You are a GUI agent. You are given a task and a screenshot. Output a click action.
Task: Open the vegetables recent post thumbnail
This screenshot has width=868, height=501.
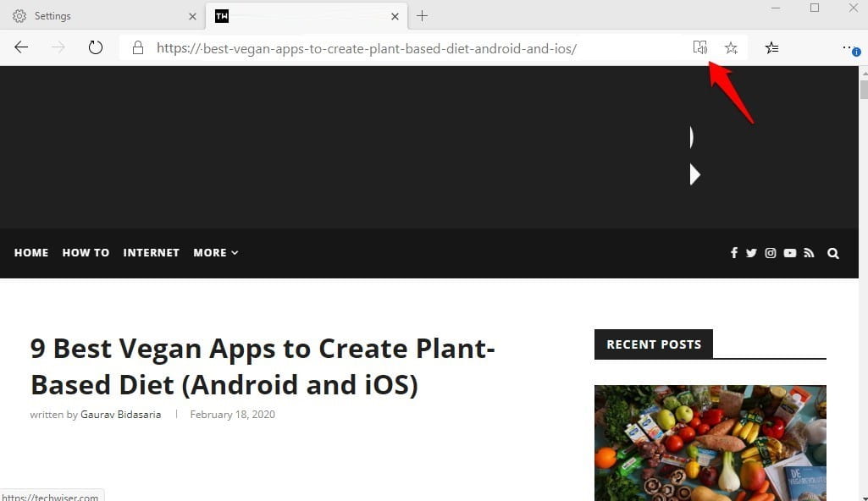coord(710,443)
